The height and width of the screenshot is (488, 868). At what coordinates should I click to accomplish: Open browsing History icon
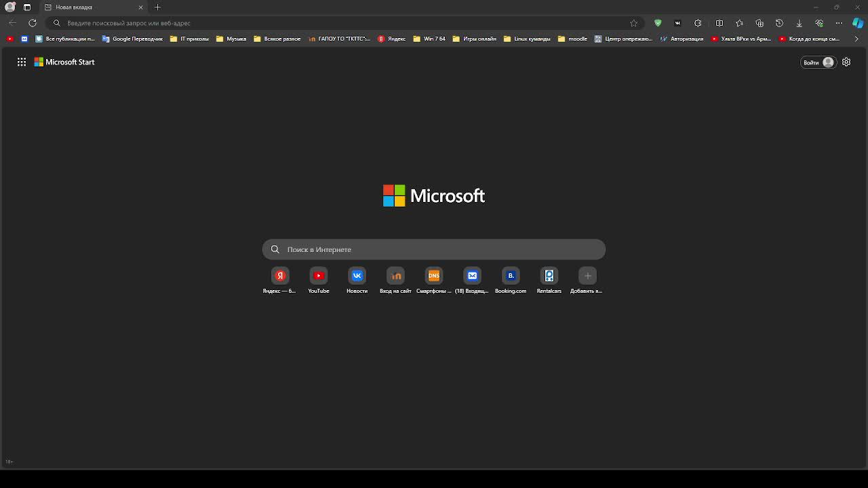click(779, 23)
